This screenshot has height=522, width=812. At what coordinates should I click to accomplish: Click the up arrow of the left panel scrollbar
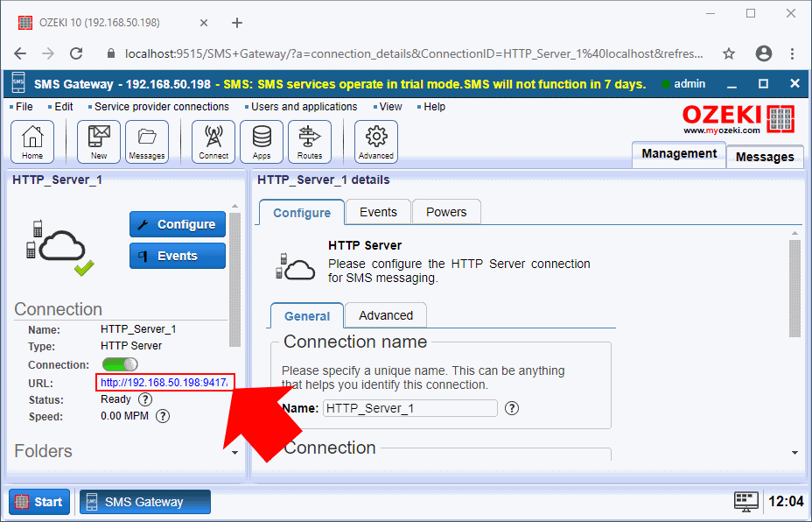point(235,207)
